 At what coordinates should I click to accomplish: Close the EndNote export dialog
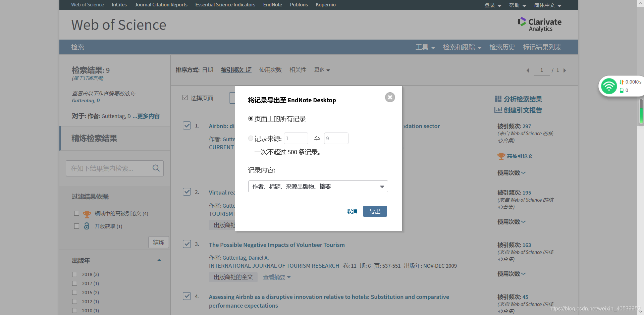(x=390, y=97)
